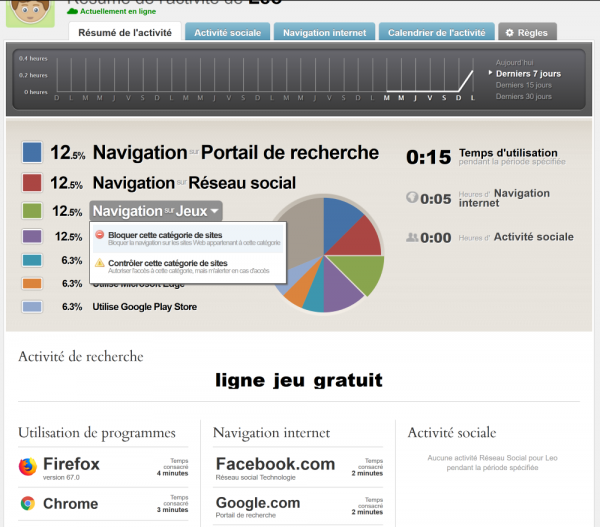Image resolution: width=600 pixels, height=527 pixels.
Task: Switch to the Activité sociale tab
Action: click(x=227, y=32)
